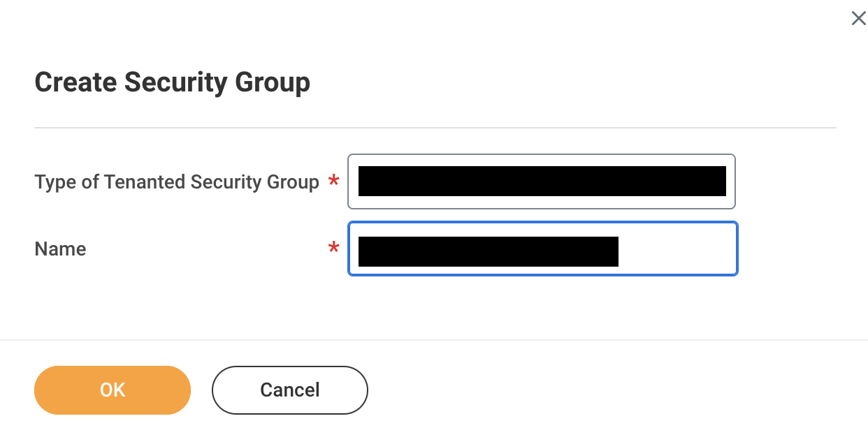Viewport: 868px width, 437px height.
Task: Submit the security group with OK
Action: tap(113, 390)
